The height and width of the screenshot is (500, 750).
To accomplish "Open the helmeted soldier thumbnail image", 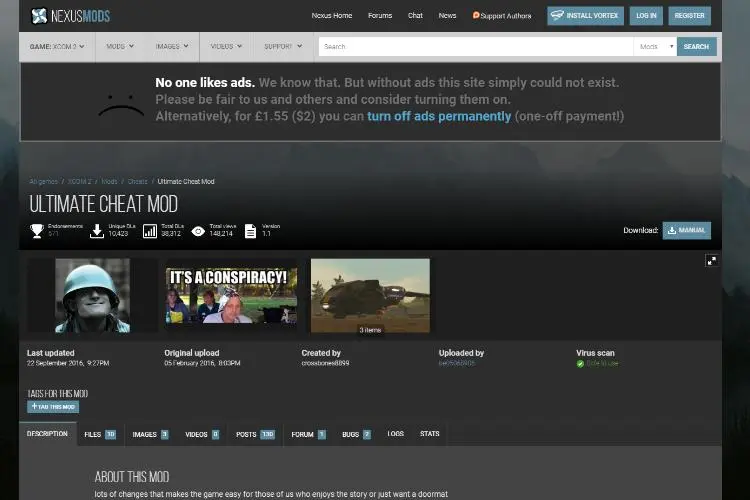I will click(92, 296).
